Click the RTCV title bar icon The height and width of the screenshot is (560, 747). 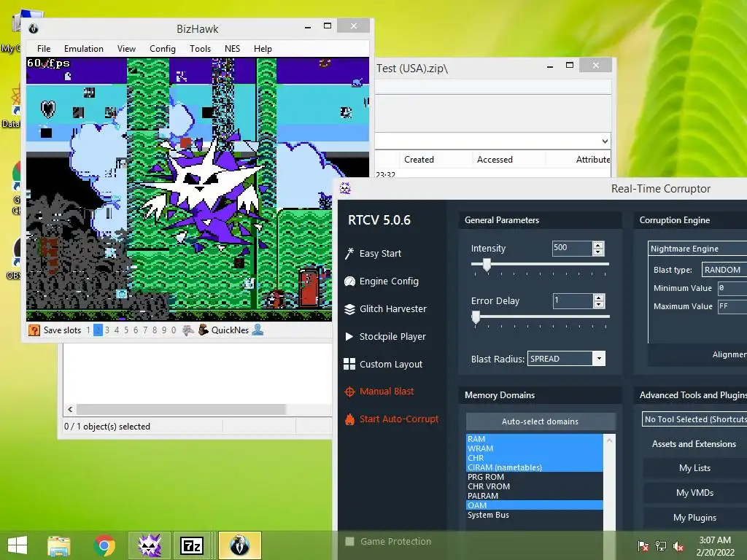(x=345, y=188)
